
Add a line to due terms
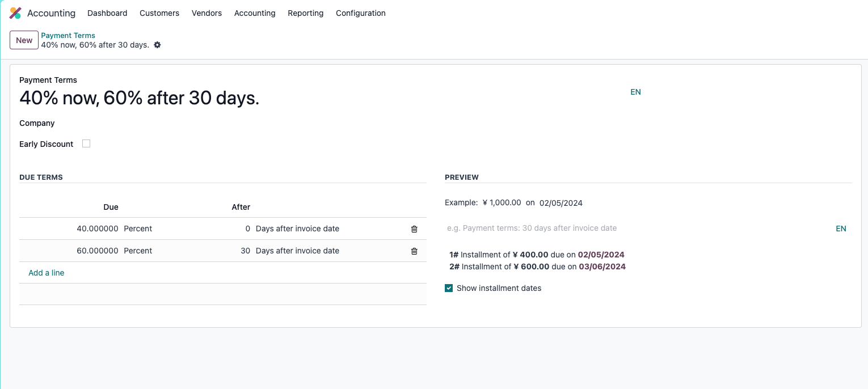[47, 273]
